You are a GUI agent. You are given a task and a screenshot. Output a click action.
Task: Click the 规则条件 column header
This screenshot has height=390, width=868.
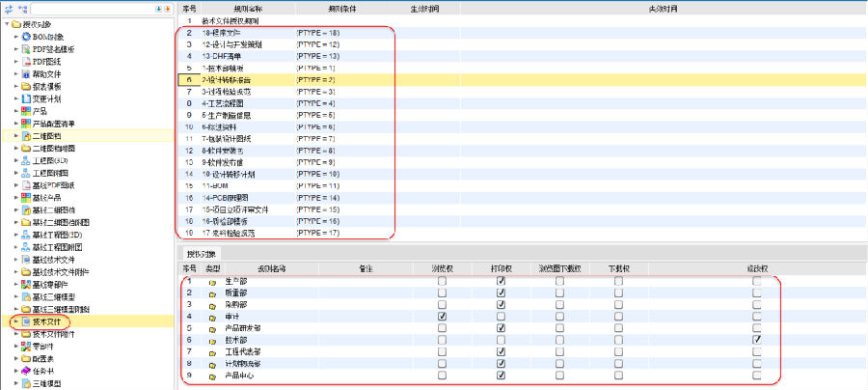pyautogui.click(x=342, y=9)
